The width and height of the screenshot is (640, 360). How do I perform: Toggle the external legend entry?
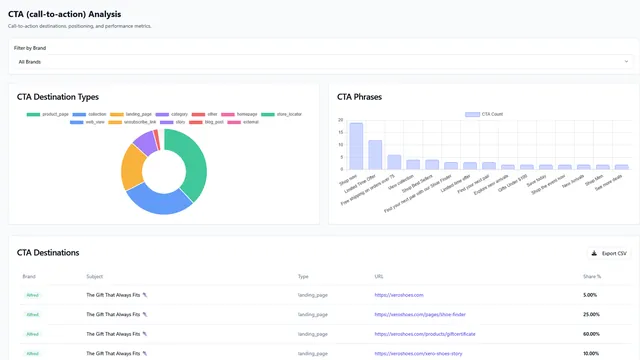(243, 122)
